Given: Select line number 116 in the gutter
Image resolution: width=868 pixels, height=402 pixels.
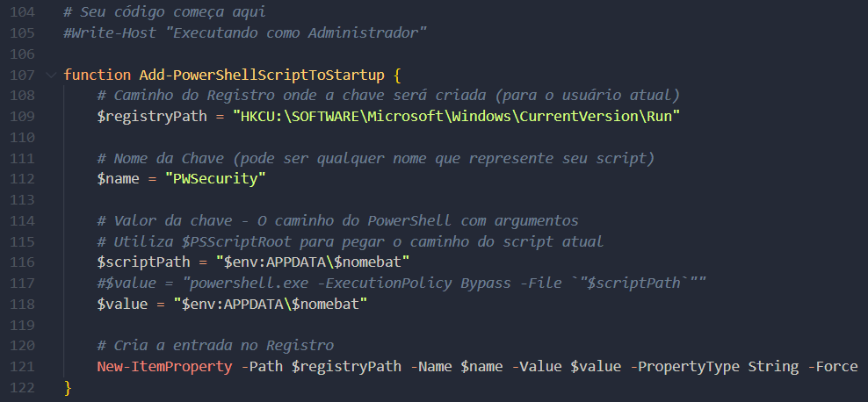Looking at the screenshot, I should tap(21, 262).
